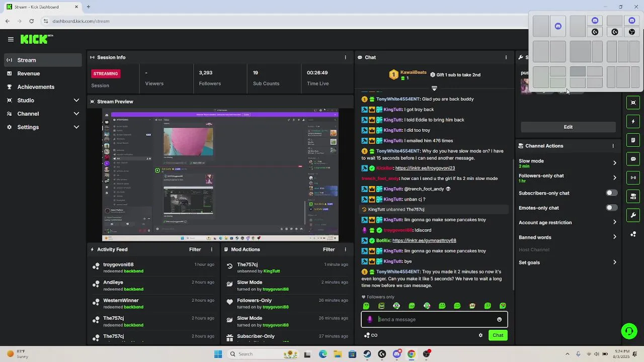Collapse the pinned gift banner arrow in chat
644x362 pixels.
434,88
